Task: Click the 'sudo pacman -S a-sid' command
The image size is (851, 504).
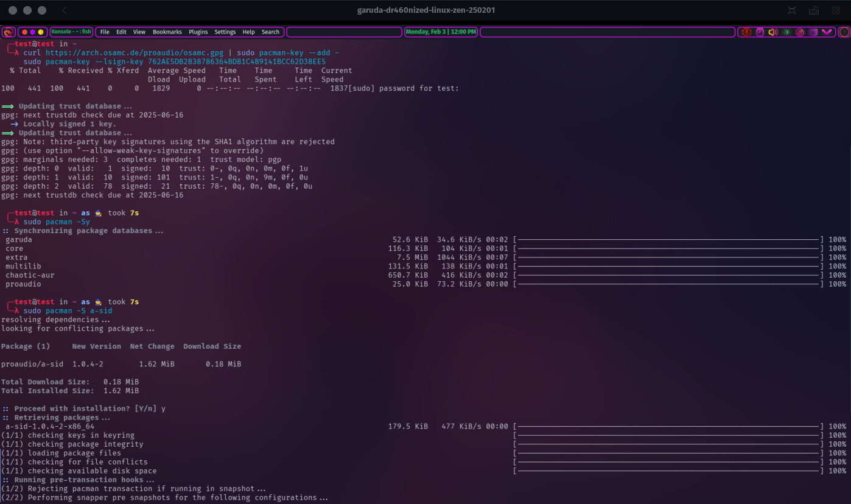Action: coord(68,310)
